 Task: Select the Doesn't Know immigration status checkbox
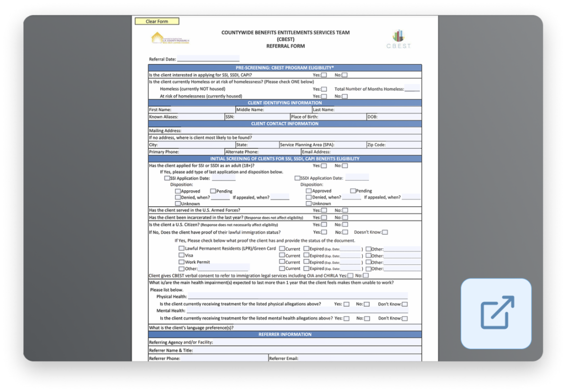point(385,232)
